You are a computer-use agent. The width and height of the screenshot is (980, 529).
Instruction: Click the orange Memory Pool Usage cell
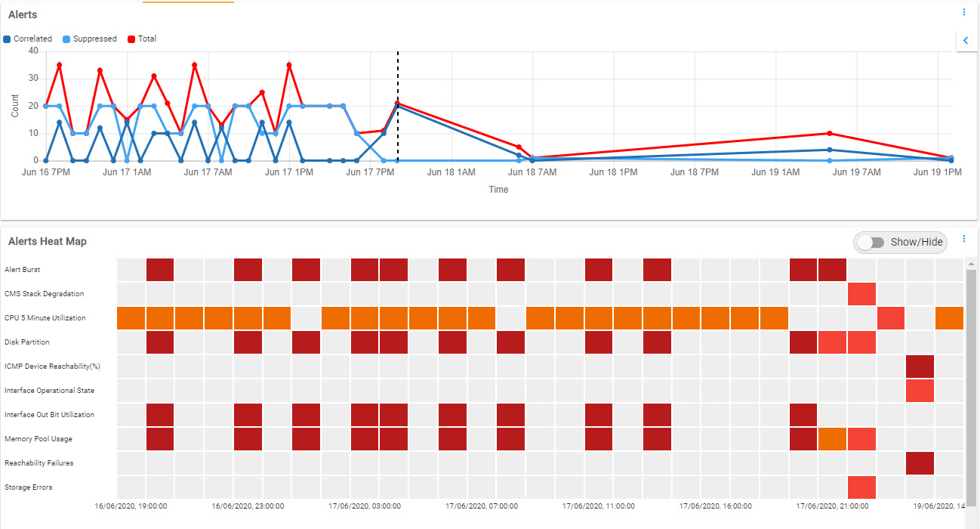[x=832, y=439]
